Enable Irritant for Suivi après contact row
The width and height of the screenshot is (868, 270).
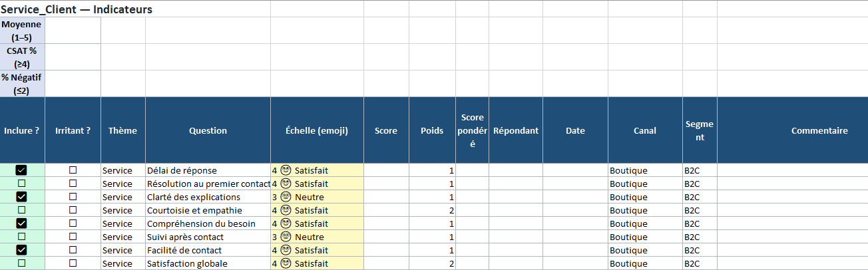(x=73, y=237)
